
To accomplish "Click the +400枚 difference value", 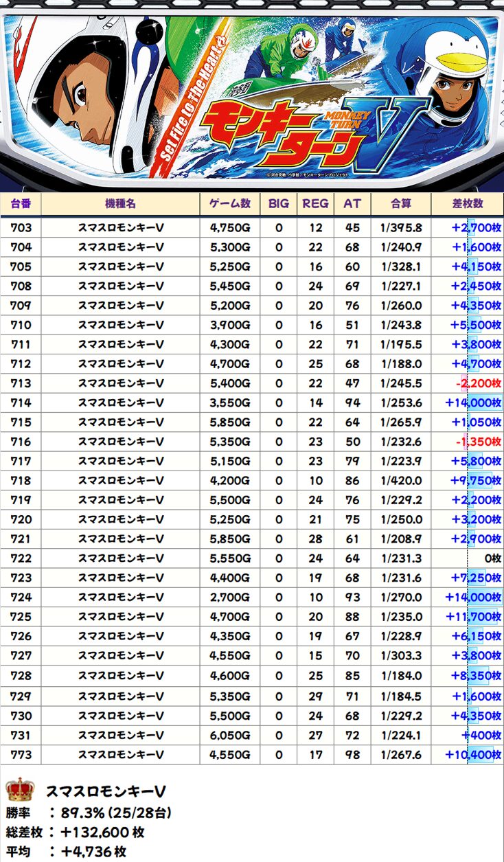I will click(481, 736).
